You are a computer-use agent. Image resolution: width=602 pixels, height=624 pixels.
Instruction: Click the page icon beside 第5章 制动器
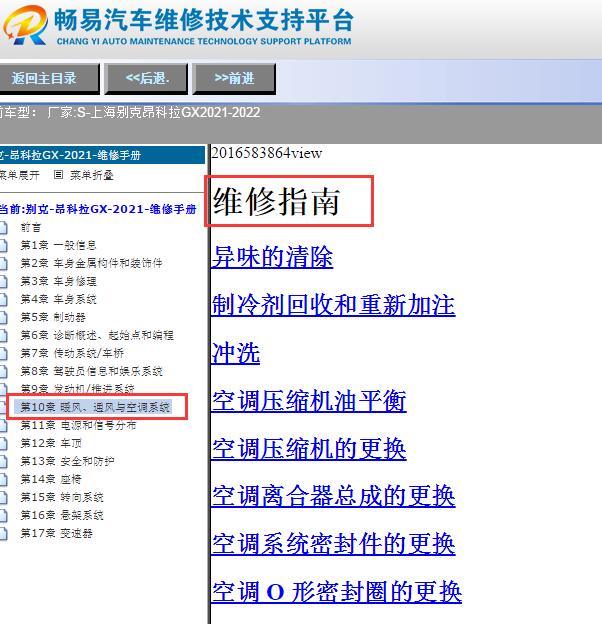coord(3,318)
